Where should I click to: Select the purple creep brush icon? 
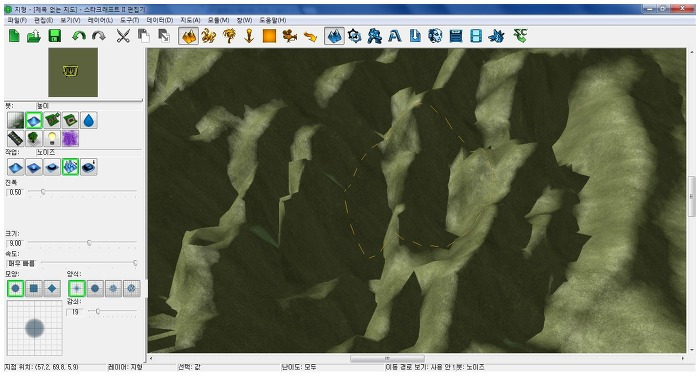point(71,138)
